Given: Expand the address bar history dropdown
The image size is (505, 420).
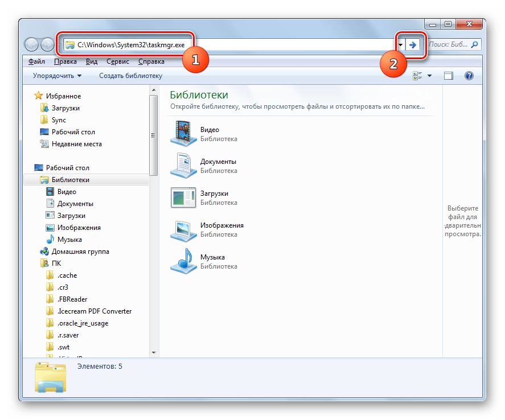Looking at the screenshot, I should (400, 44).
